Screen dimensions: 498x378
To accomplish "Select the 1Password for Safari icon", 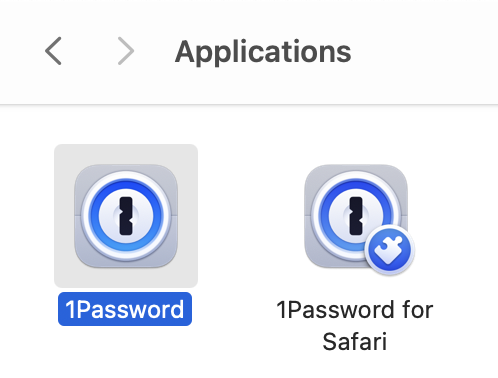I will [x=358, y=218].
